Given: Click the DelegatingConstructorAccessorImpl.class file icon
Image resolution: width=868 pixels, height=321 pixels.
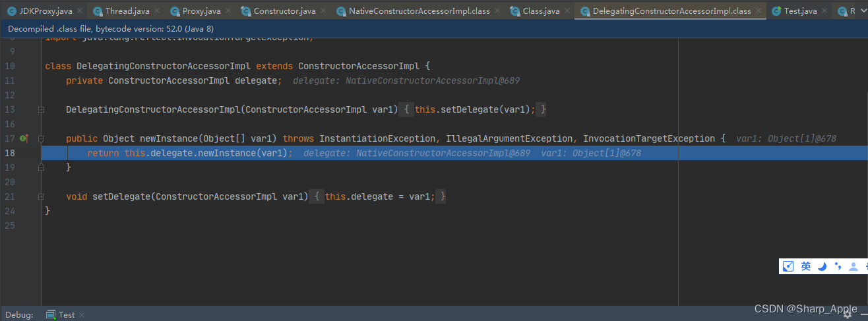Looking at the screenshot, I should point(584,11).
